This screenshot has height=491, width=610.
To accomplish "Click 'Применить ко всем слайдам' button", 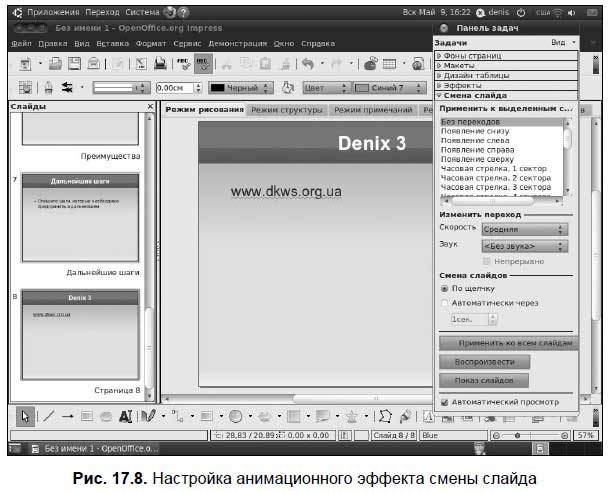I will point(508,343).
